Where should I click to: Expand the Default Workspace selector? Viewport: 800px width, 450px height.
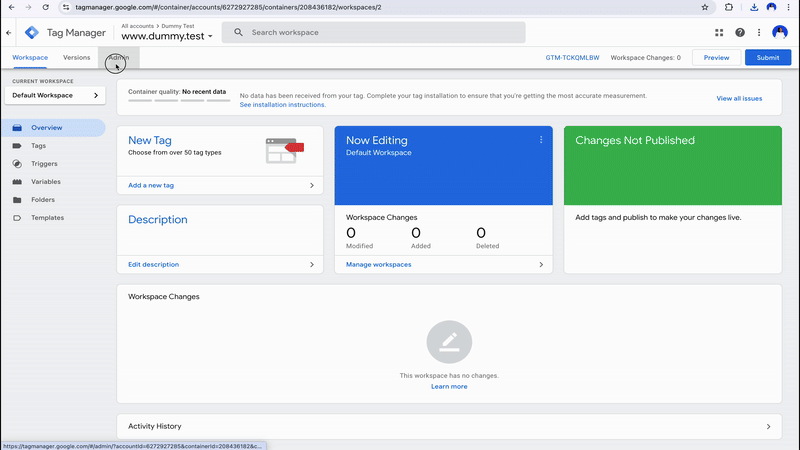tap(55, 95)
